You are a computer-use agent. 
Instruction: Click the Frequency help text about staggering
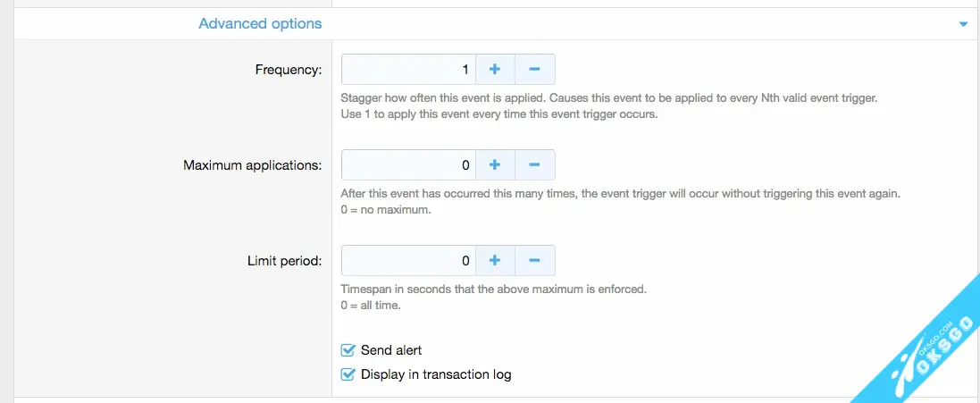point(608,98)
